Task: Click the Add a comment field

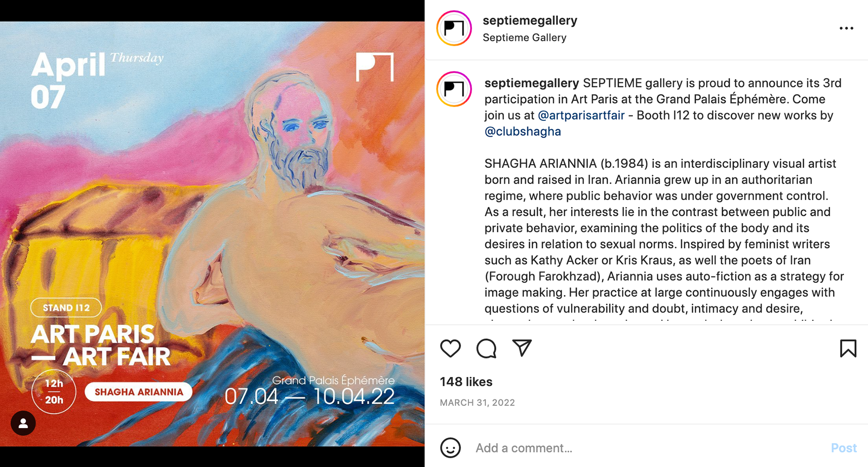Action: point(646,448)
